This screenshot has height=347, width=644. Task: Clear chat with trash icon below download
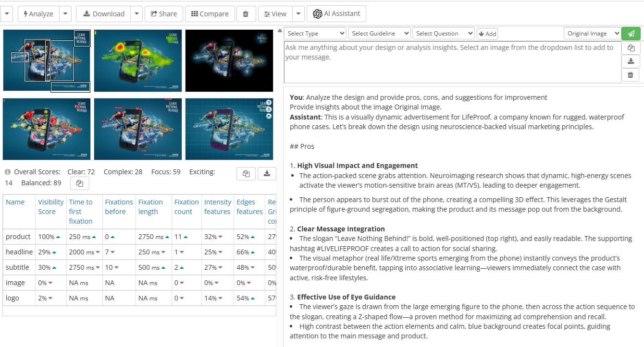[631, 75]
